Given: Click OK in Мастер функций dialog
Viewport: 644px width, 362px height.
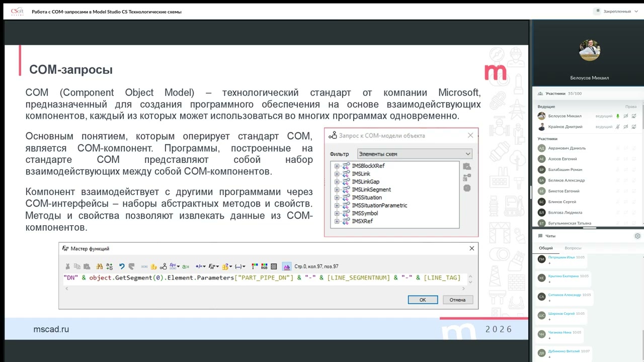Looking at the screenshot, I should [423, 300].
